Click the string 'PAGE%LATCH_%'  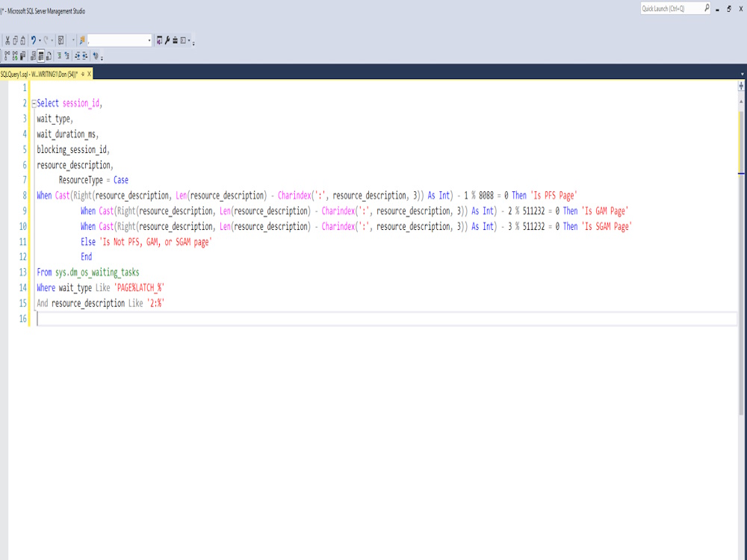139,287
